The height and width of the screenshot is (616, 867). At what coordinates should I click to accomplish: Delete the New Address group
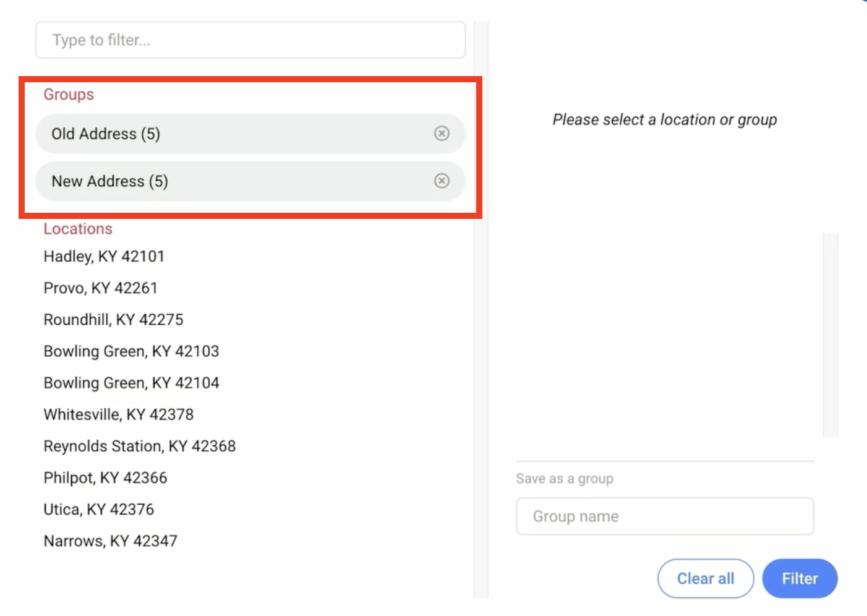[x=442, y=181]
